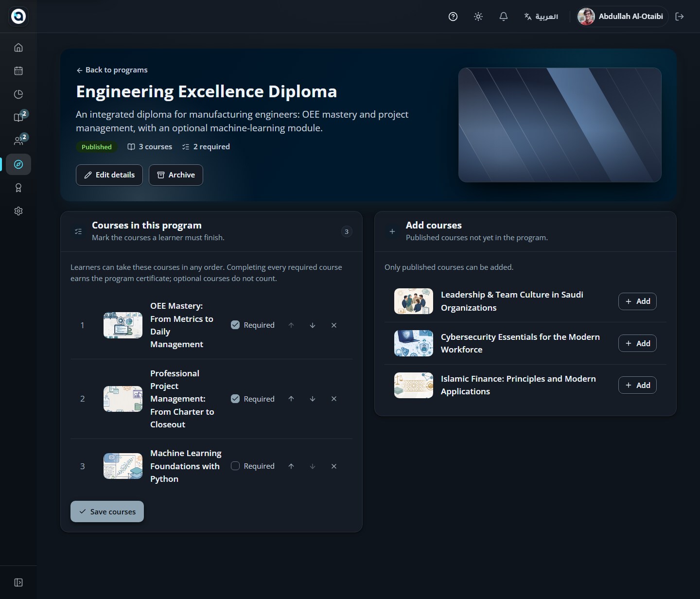Open the calendar icon in sidebar
Image resolution: width=700 pixels, height=599 pixels.
pyautogui.click(x=18, y=71)
